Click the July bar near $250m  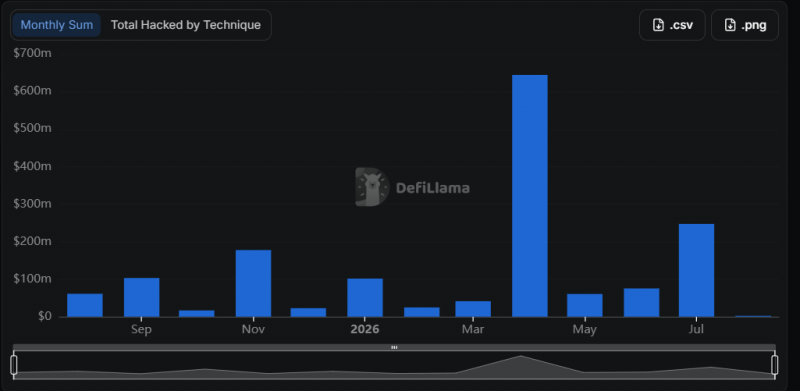(x=696, y=271)
